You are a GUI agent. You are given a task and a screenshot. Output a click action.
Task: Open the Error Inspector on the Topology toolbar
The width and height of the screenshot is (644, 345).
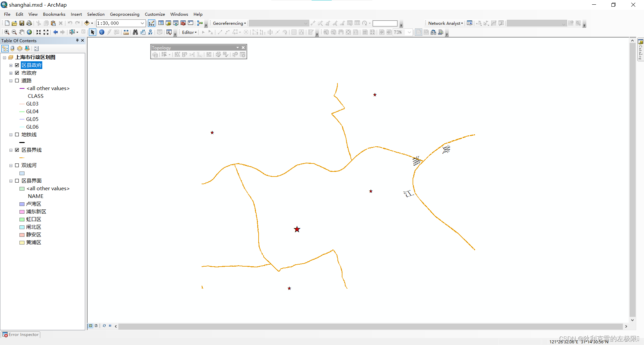(x=243, y=55)
